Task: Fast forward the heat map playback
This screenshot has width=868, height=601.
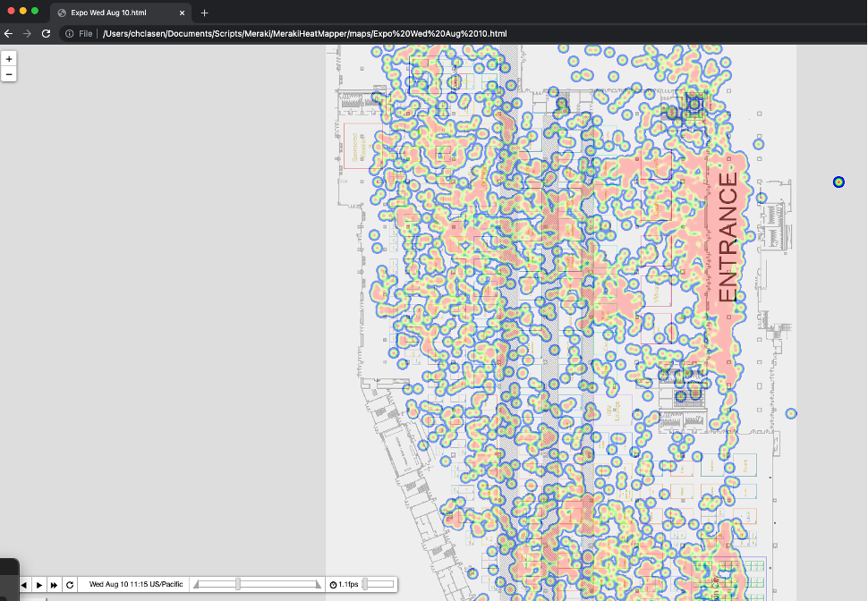Action: tap(55, 584)
